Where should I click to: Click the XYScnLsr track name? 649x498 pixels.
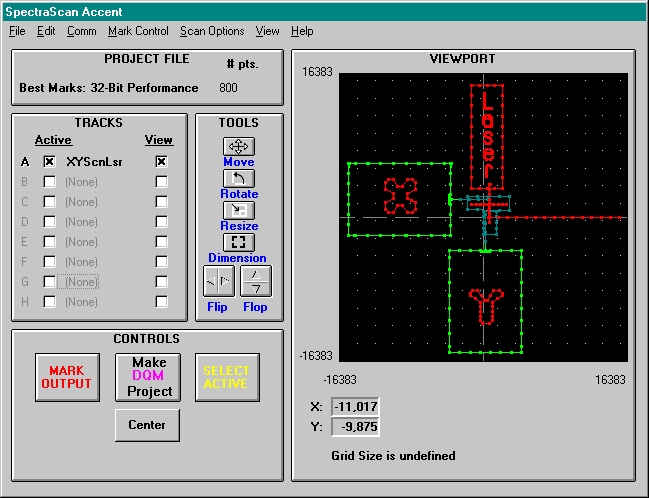point(94,162)
